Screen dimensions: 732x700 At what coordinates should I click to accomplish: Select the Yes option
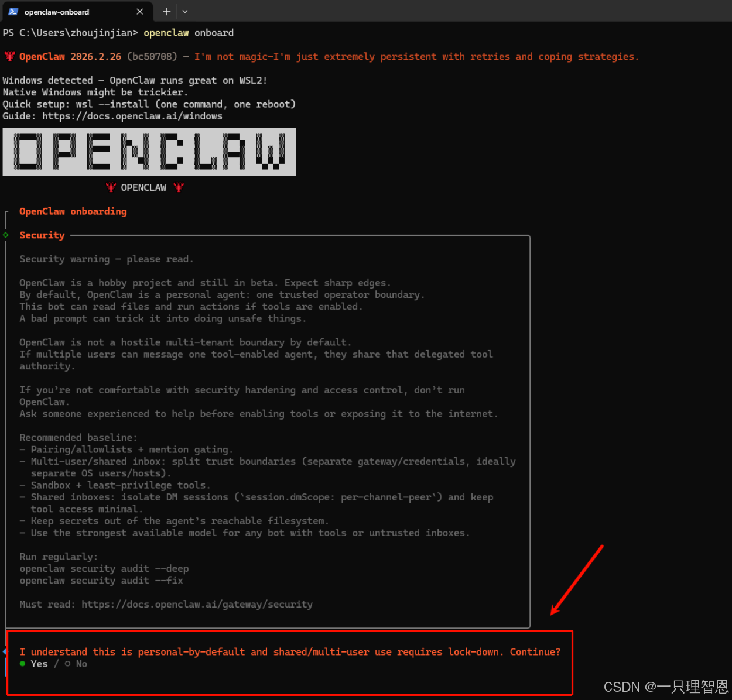(x=34, y=664)
